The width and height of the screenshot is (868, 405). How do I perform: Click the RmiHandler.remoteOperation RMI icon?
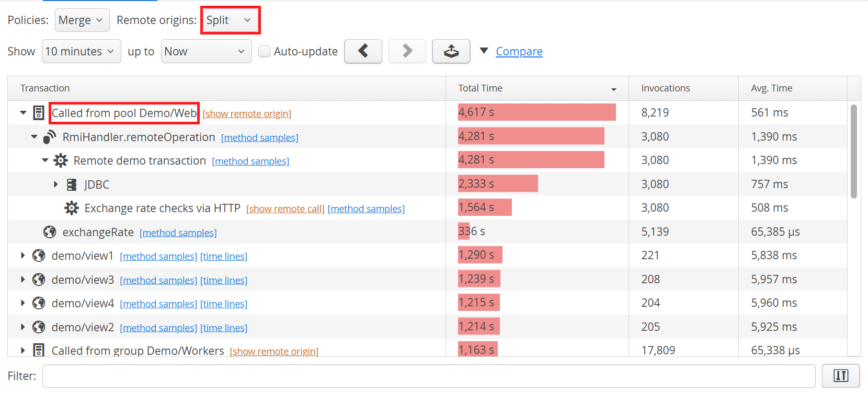tap(49, 137)
